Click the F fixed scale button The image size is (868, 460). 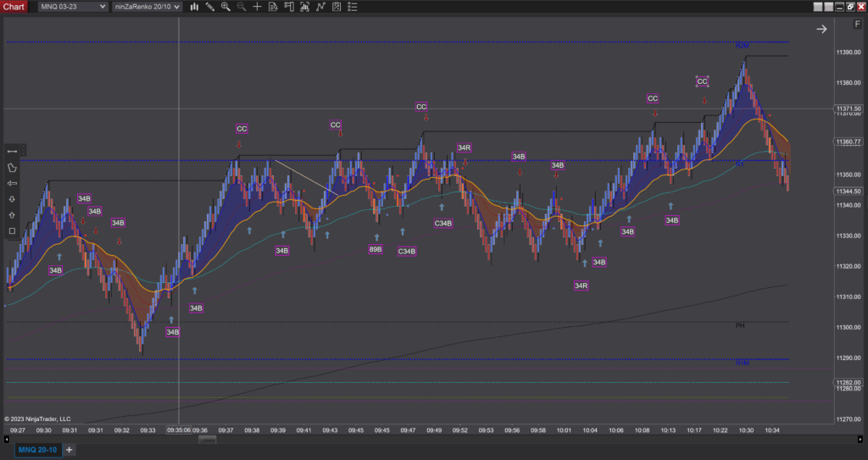click(858, 25)
